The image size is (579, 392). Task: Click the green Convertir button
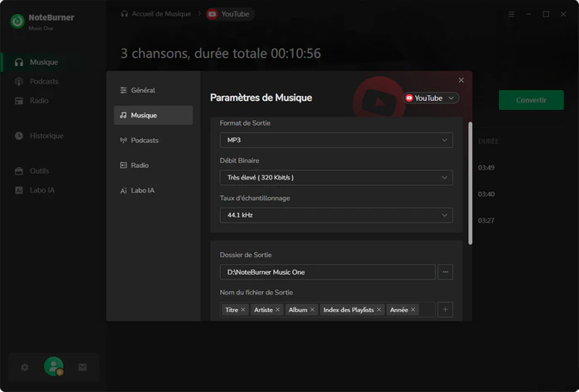click(x=531, y=100)
